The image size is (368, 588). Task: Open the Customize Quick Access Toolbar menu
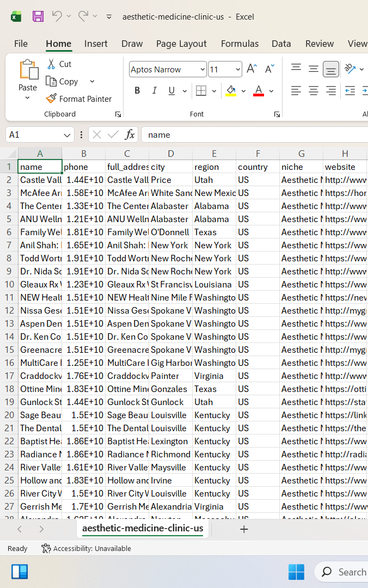109,16
